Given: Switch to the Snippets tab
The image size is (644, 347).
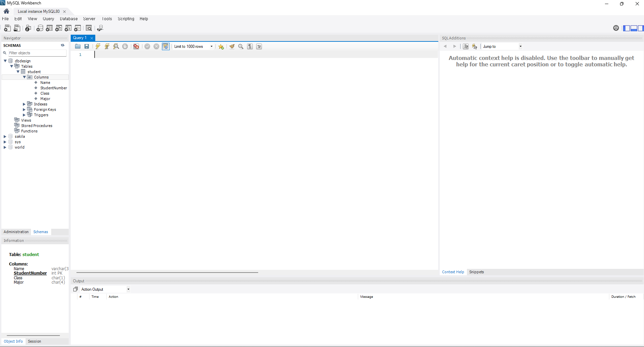Looking at the screenshot, I should (476, 272).
